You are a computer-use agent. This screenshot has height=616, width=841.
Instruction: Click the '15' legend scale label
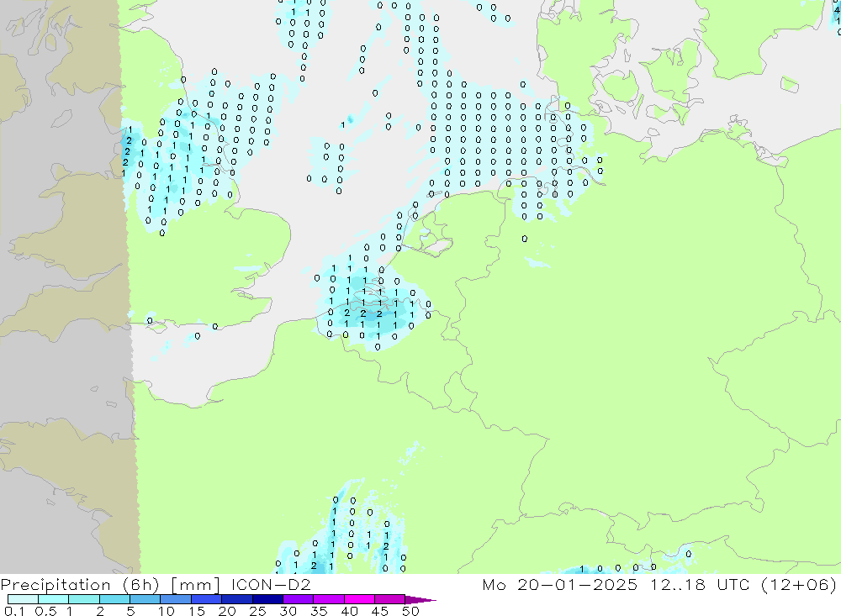click(x=197, y=611)
